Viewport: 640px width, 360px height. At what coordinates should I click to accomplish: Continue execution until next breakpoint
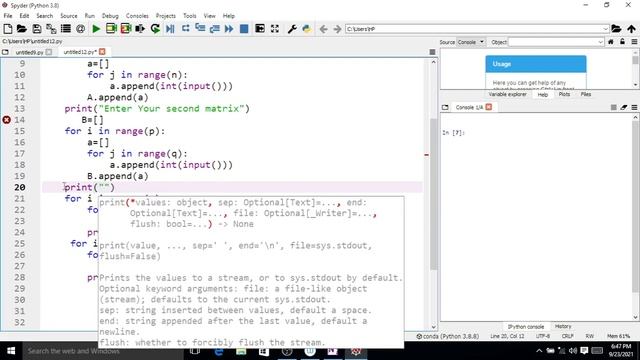229,29
